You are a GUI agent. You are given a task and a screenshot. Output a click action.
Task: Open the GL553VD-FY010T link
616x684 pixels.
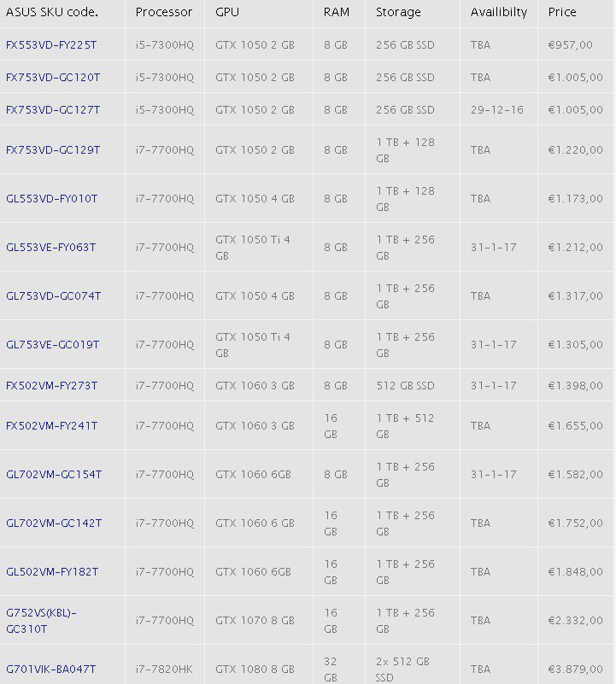52,199
